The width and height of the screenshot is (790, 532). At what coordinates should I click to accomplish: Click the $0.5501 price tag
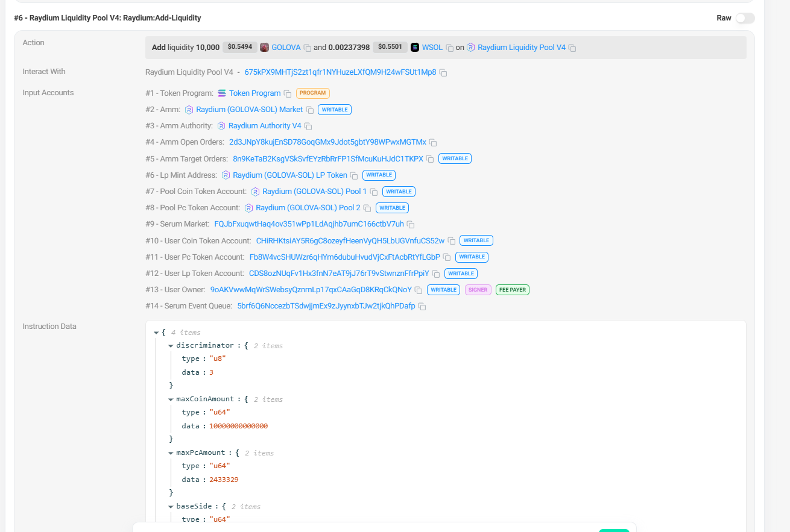(x=390, y=47)
